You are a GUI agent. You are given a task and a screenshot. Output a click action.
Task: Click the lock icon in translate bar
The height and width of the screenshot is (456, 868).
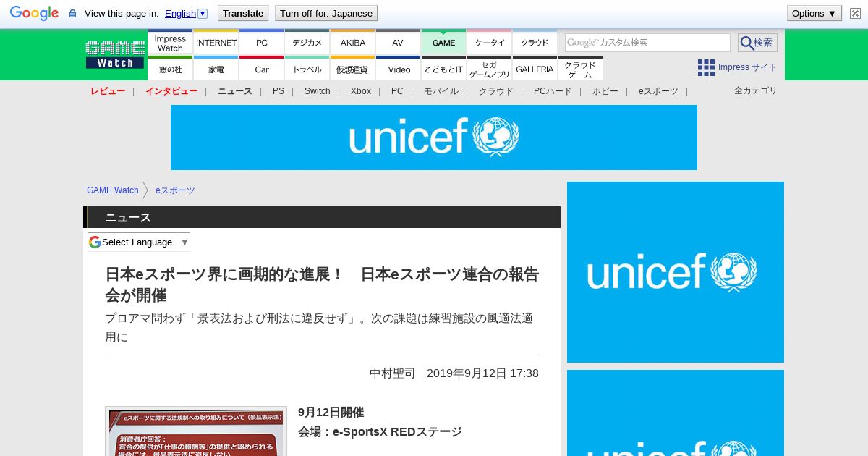coord(72,14)
